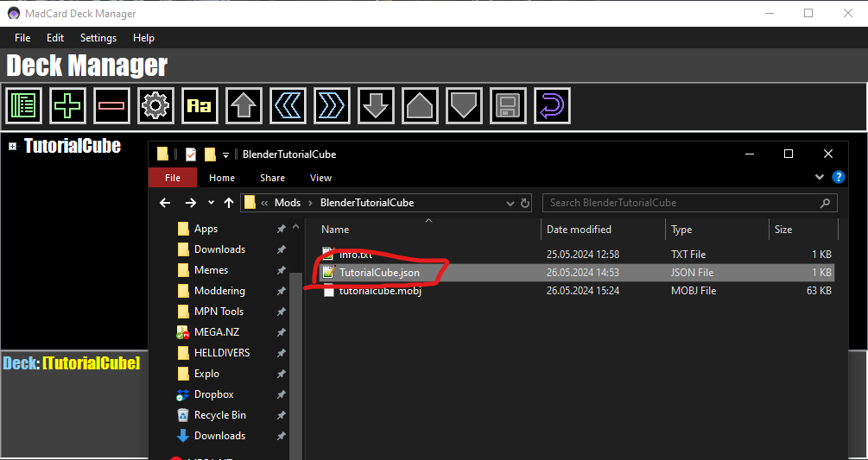Click the floppy disk save icon
Viewport: 868px width, 460px height.
(x=508, y=105)
